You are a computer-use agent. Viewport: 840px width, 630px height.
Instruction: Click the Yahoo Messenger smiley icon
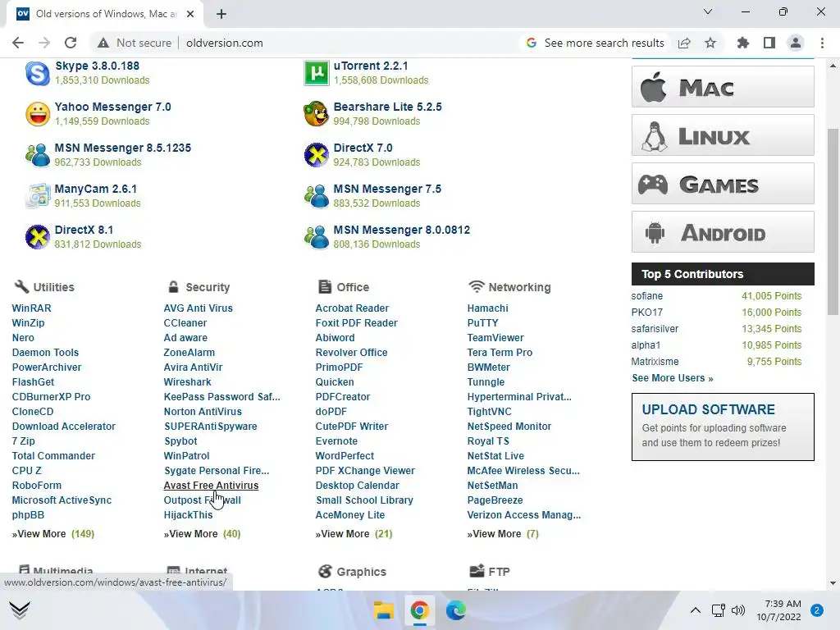pos(38,114)
